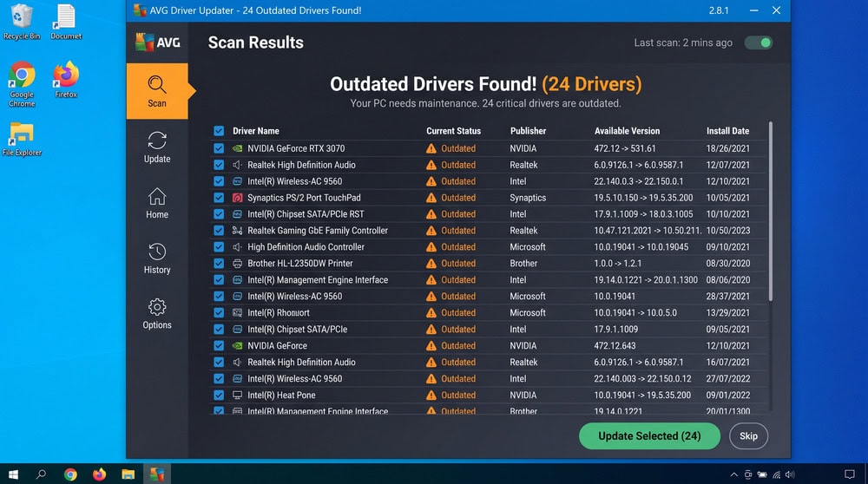Click chip icon of Intel(R) Management Engine Interface
Viewport: 868px width, 484px height.
238,280
